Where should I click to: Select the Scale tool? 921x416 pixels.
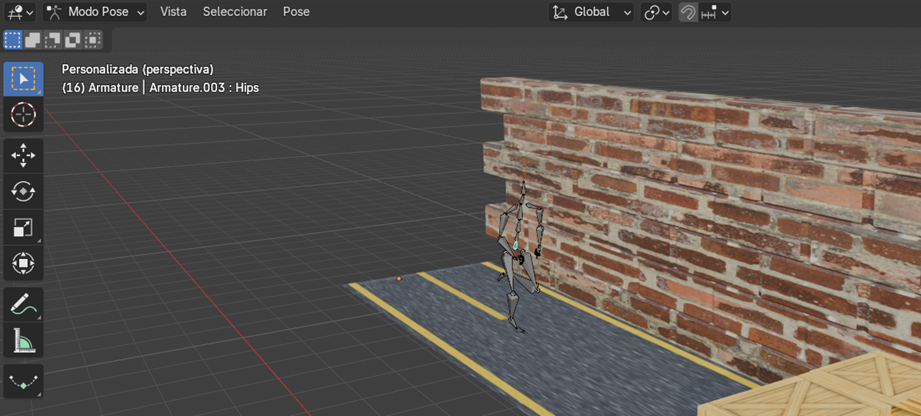click(x=23, y=227)
